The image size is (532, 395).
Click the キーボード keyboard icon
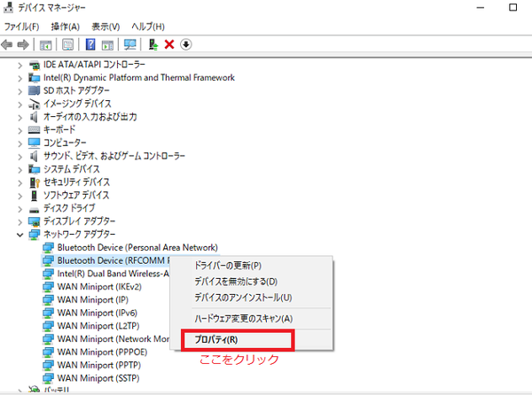pyautogui.click(x=35, y=129)
